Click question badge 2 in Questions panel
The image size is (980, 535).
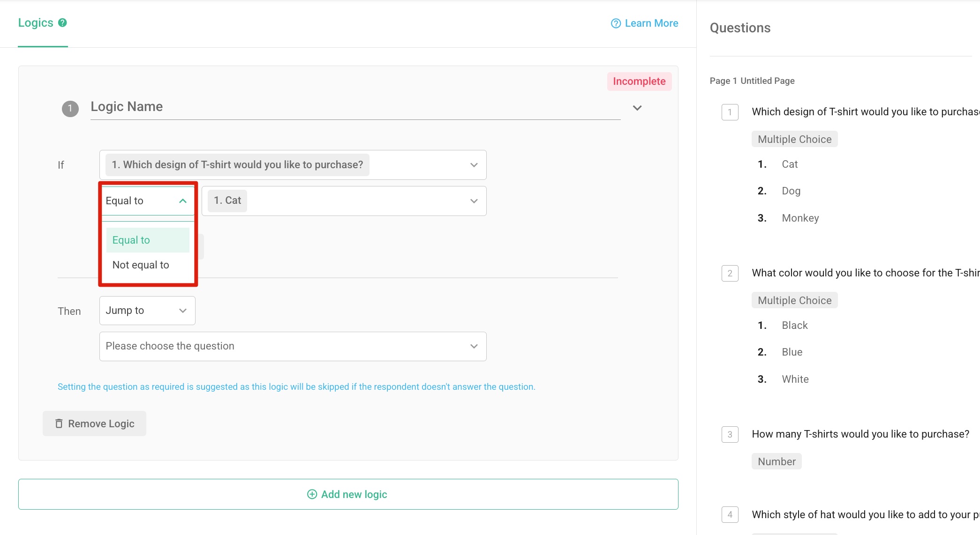pyautogui.click(x=730, y=273)
